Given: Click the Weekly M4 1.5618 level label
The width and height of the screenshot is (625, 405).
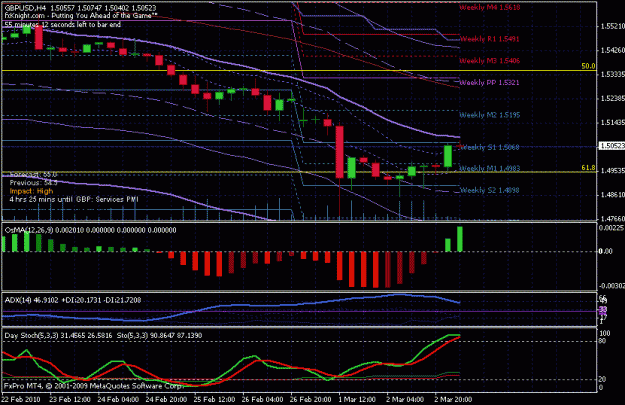Looking at the screenshot, I should pyautogui.click(x=489, y=7).
